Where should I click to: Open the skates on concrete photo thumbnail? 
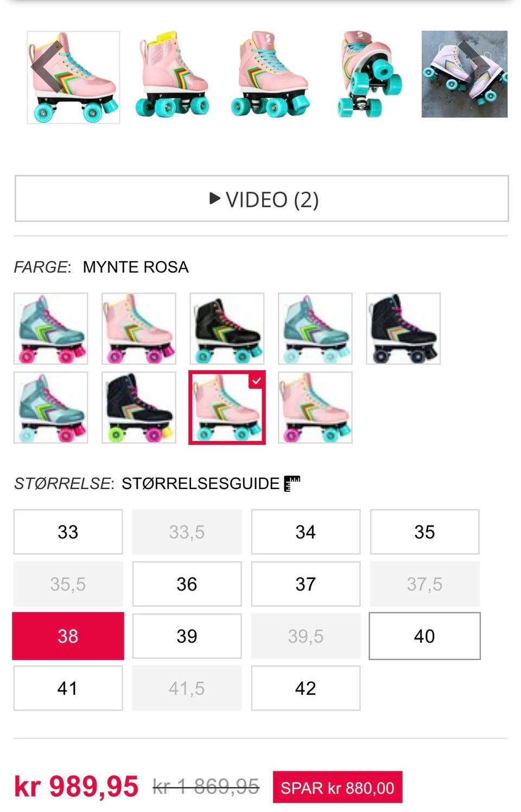465,74
